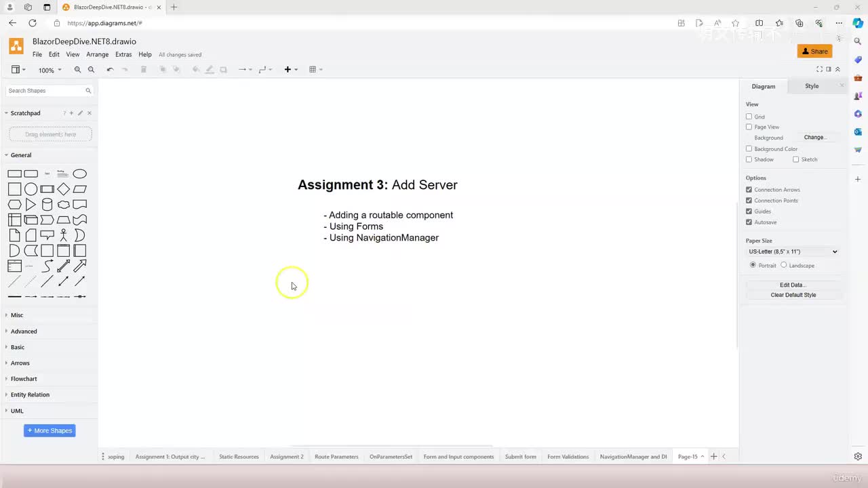Expand the Advanced shape library

(24, 331)
